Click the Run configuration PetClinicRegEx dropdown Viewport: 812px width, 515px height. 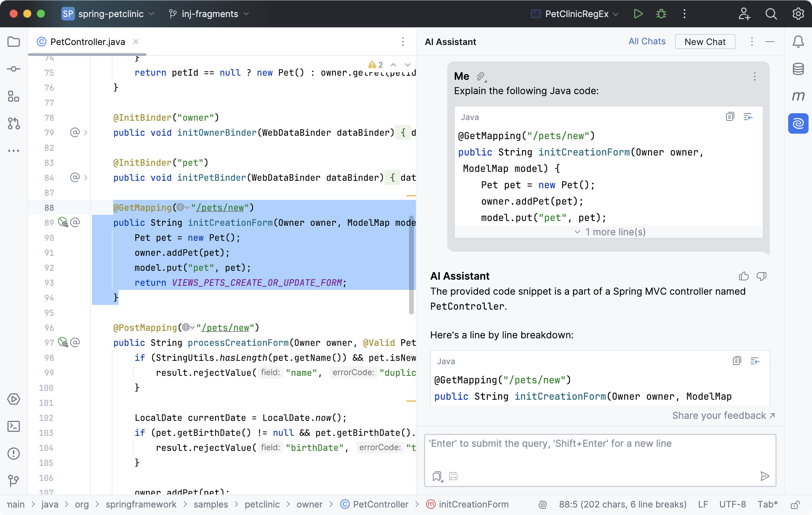(576, 13)
